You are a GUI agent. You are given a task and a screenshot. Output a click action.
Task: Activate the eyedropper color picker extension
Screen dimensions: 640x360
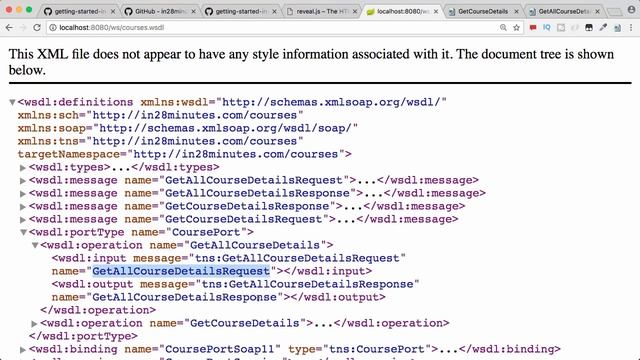pyautogui.click(x=603, y=27)
